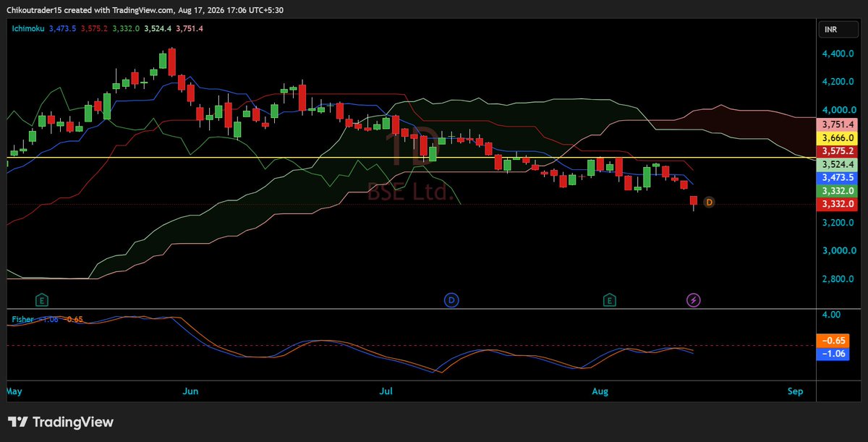Click the May label on time axis

pos(14,391)
